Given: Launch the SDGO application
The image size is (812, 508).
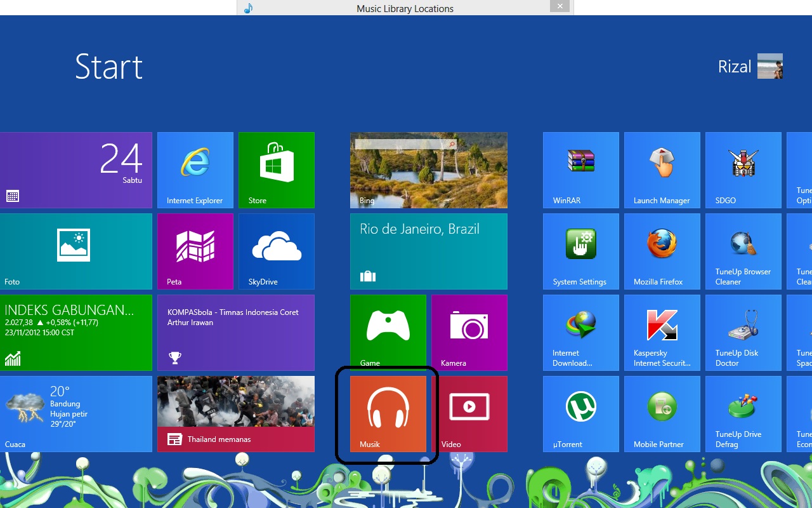Looking at the screenshot, I should [x=743, y=170].
